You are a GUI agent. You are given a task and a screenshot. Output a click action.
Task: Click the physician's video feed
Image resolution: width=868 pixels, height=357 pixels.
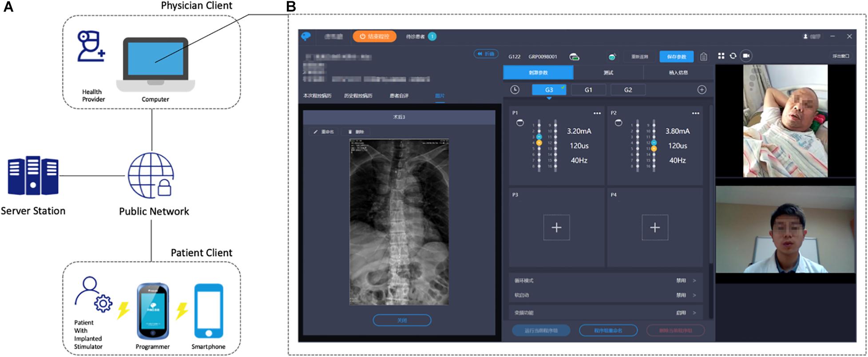[785, 229]
